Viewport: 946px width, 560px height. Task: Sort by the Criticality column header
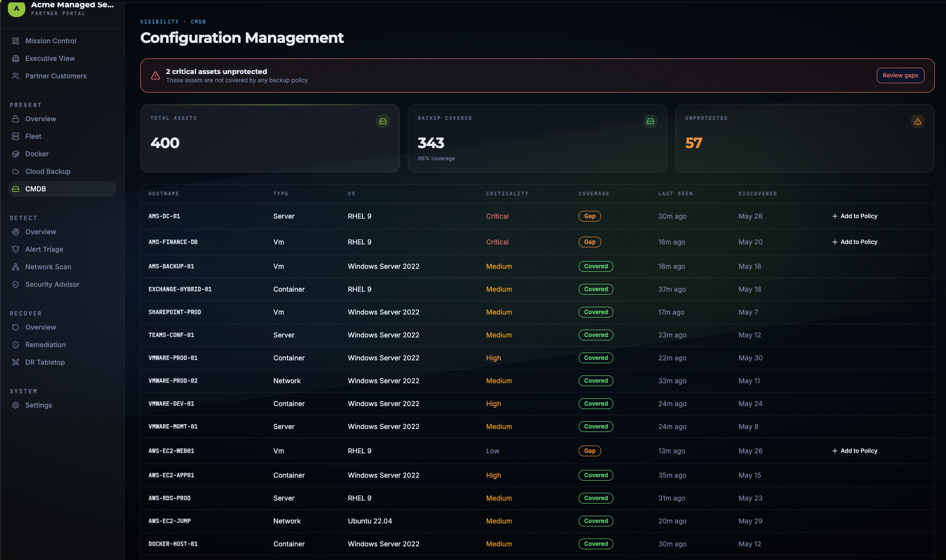507,194
